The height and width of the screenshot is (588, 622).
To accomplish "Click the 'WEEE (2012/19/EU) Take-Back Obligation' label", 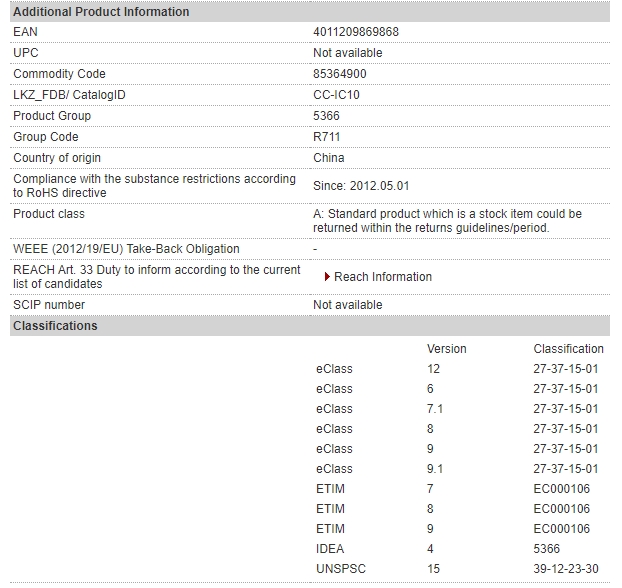I will coord(126,249).
